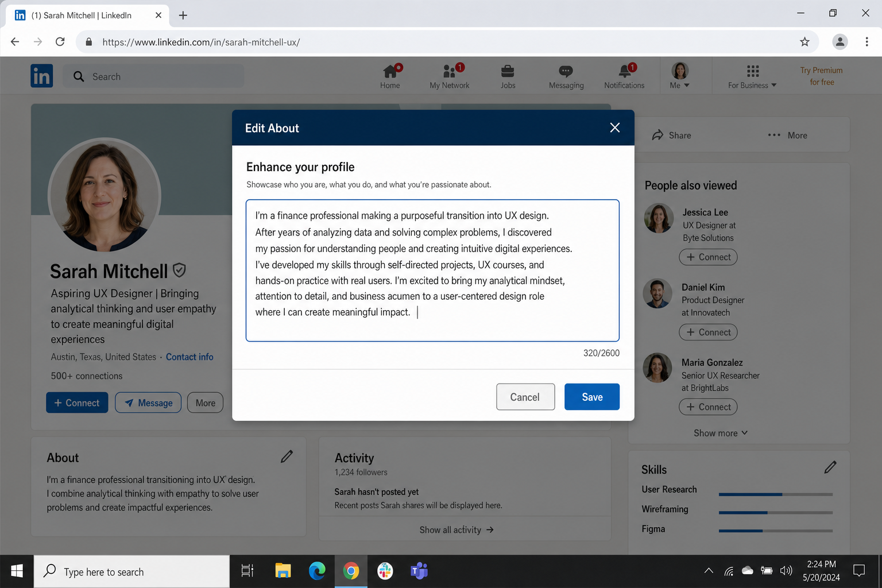The image size is (882, 588).
Task: Click the 1,234 followers text
Action: (x=361, y=473)
